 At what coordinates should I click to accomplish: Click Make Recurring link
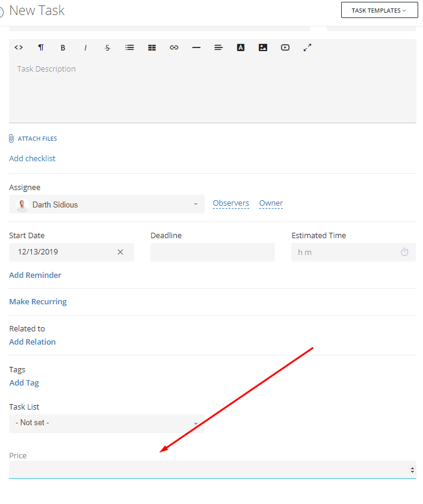tap(38, 301)
